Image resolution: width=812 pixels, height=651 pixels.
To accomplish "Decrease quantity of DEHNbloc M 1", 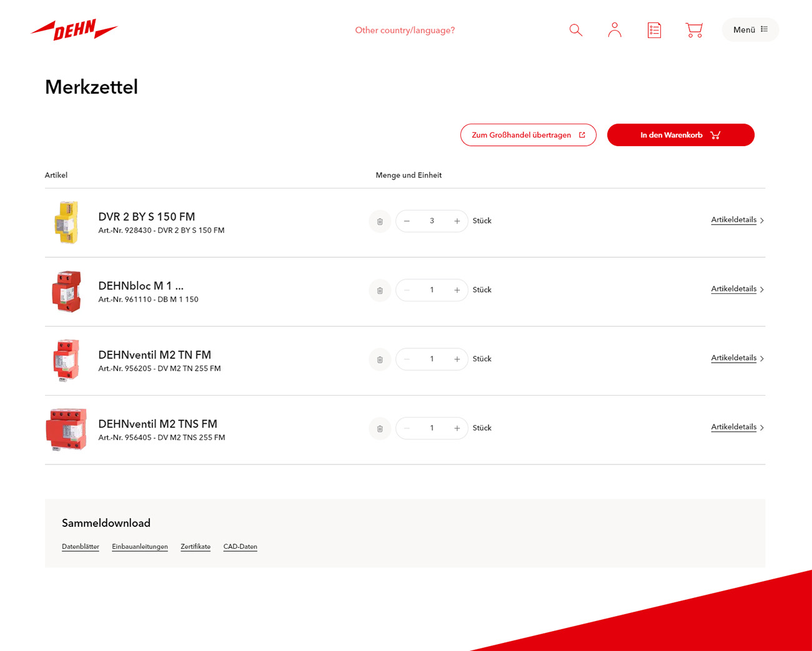I will [407, 290].
